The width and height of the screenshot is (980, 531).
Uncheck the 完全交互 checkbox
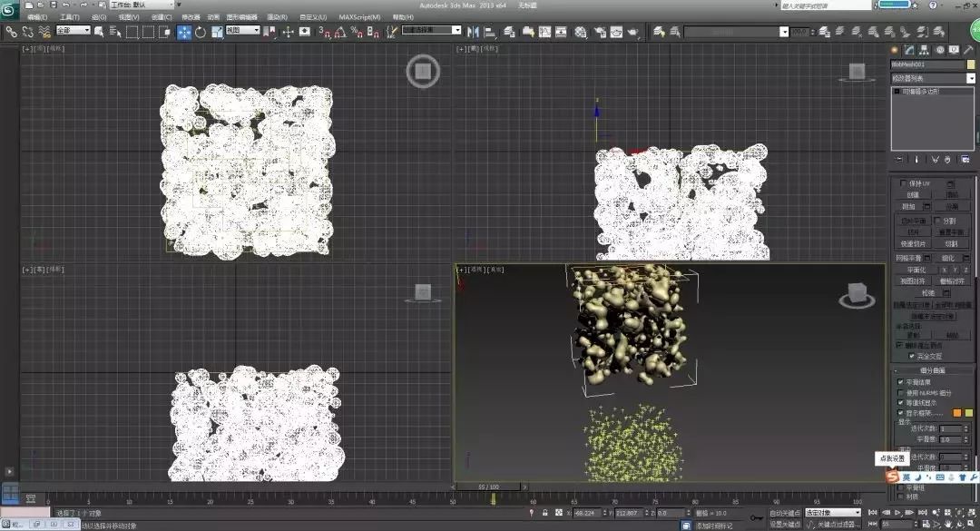pos(911,356)
